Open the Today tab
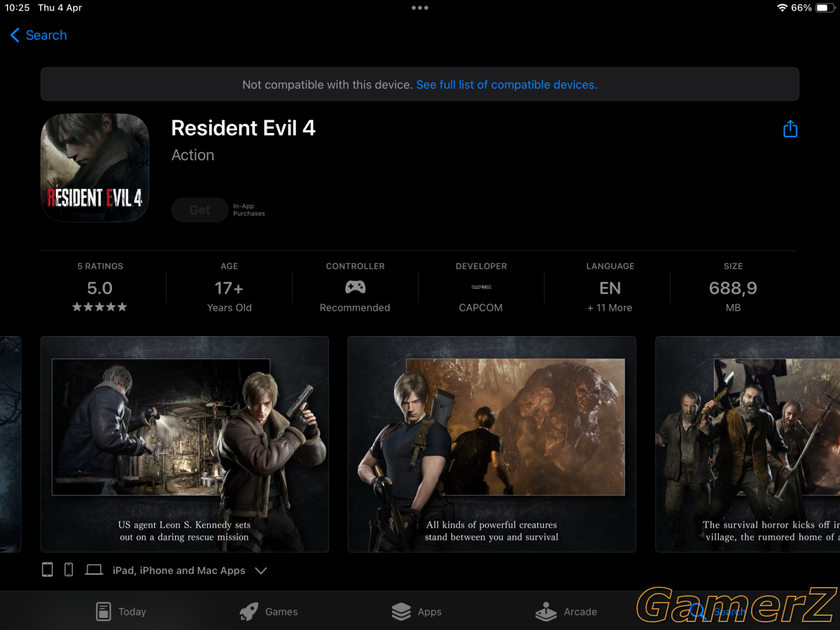This screenshot has width=840, height=630. (x=121, y=611)
